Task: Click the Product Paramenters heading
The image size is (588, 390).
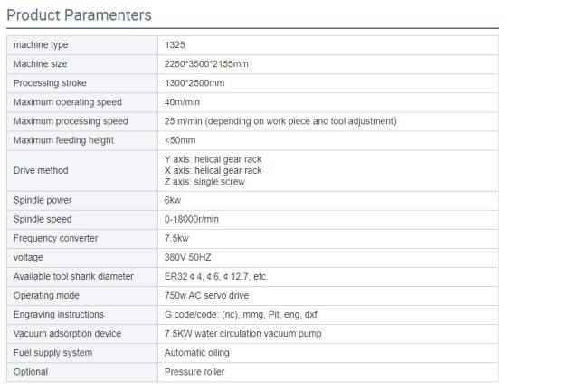Action: [79, 15]
